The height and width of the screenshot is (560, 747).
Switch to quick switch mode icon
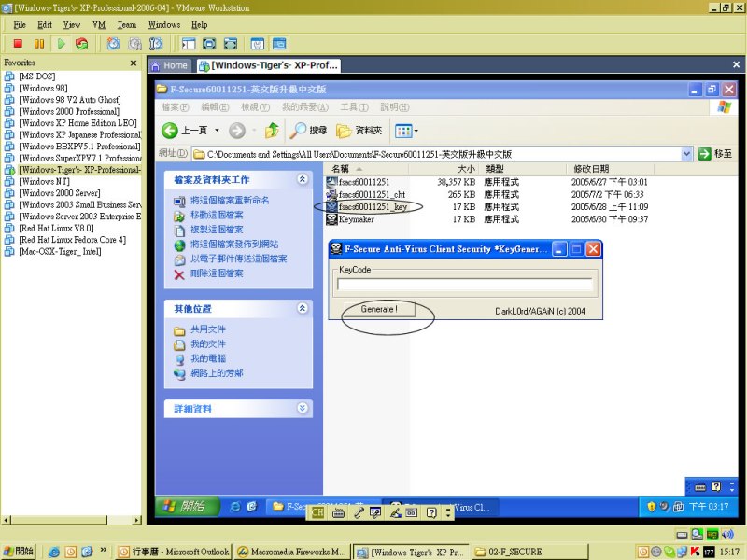209,44
